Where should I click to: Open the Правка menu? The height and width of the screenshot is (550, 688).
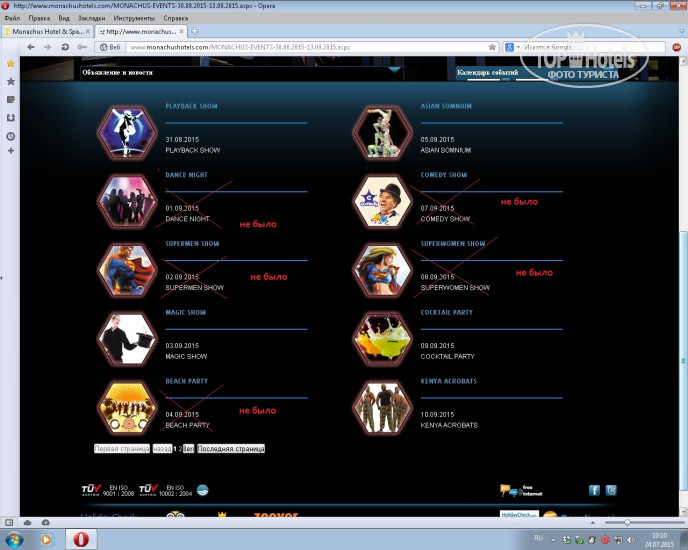(39, 18)
